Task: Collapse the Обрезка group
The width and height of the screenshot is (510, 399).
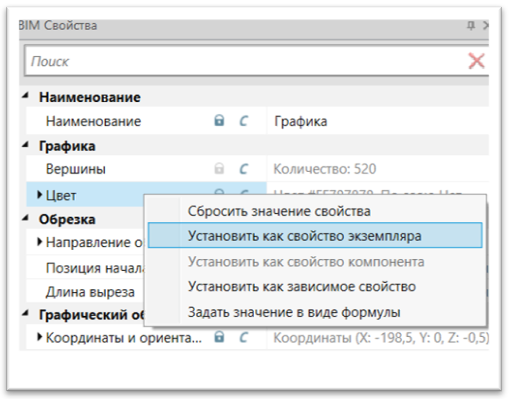Action: 25,218
